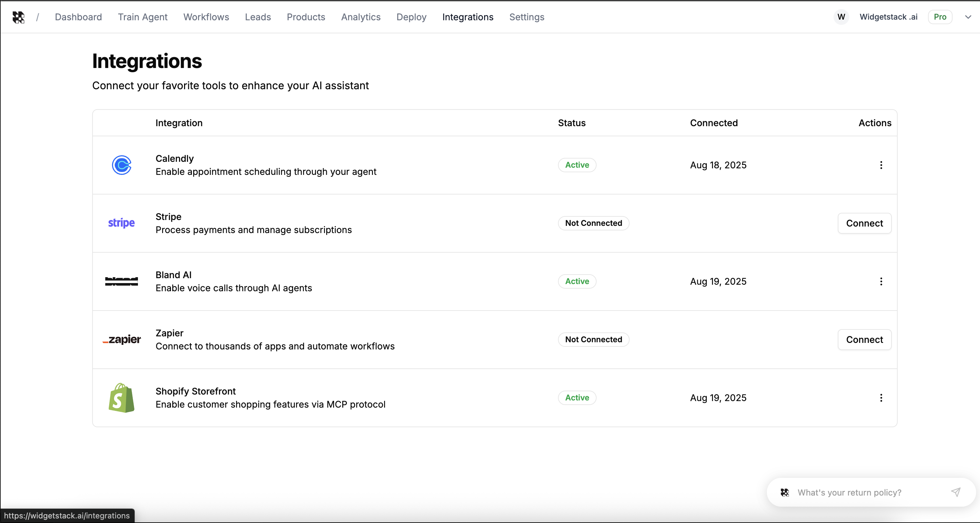Open Bland AI three-dot actions menu
Screen dimensions: 980x523
point(881,281)
